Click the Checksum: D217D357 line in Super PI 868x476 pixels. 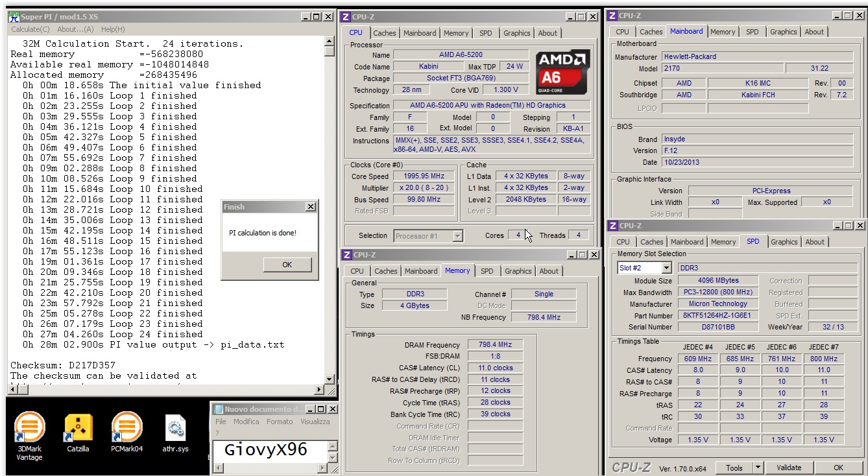(63, 365)
